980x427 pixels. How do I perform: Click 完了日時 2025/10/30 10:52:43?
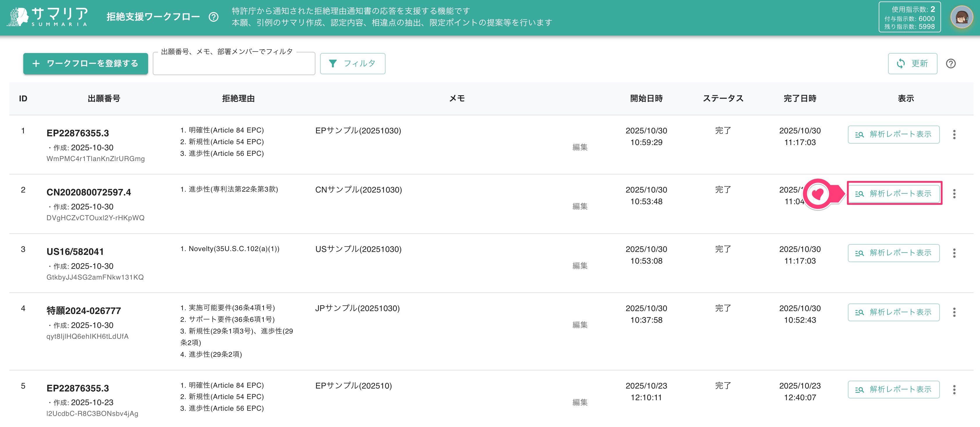pos(800,314)
